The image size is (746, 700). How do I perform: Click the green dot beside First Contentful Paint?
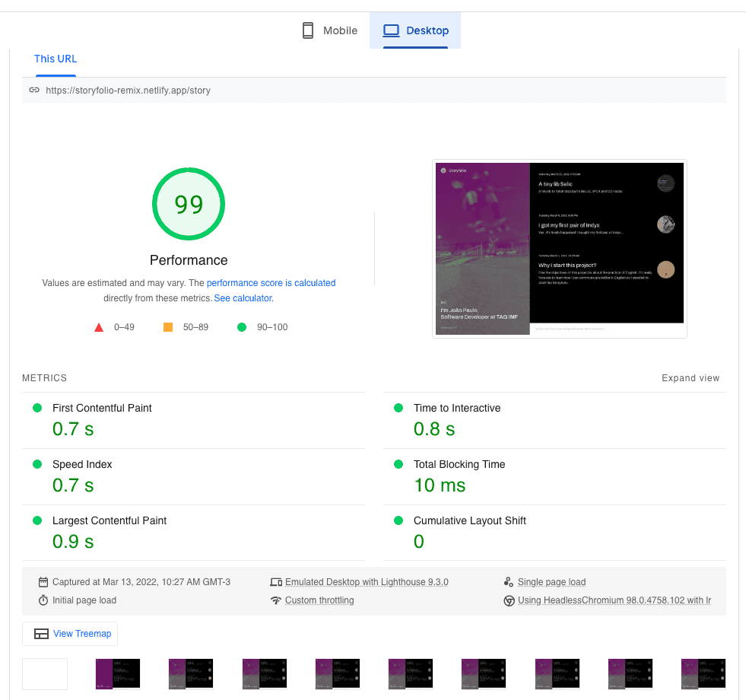(x=37, y=408)
